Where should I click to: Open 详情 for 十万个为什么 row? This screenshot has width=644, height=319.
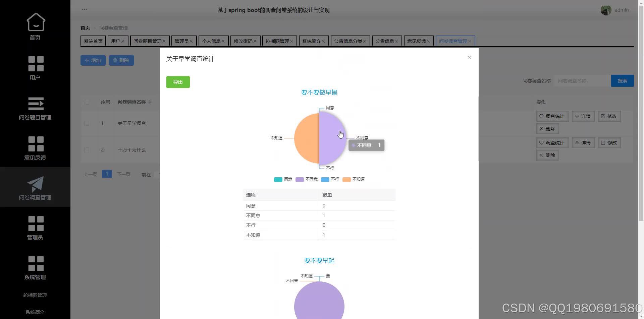[583, 143]
